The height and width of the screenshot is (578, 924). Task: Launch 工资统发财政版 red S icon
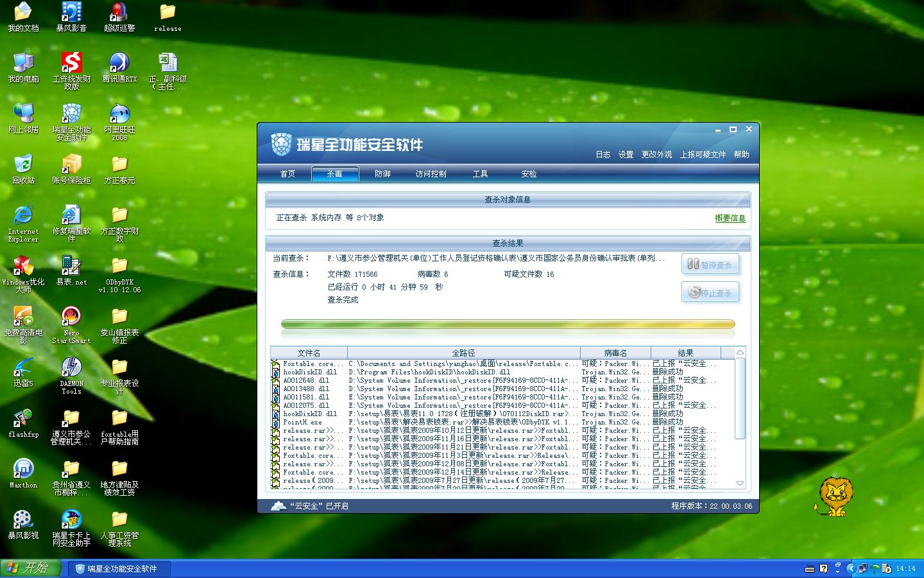pos(71,71)
